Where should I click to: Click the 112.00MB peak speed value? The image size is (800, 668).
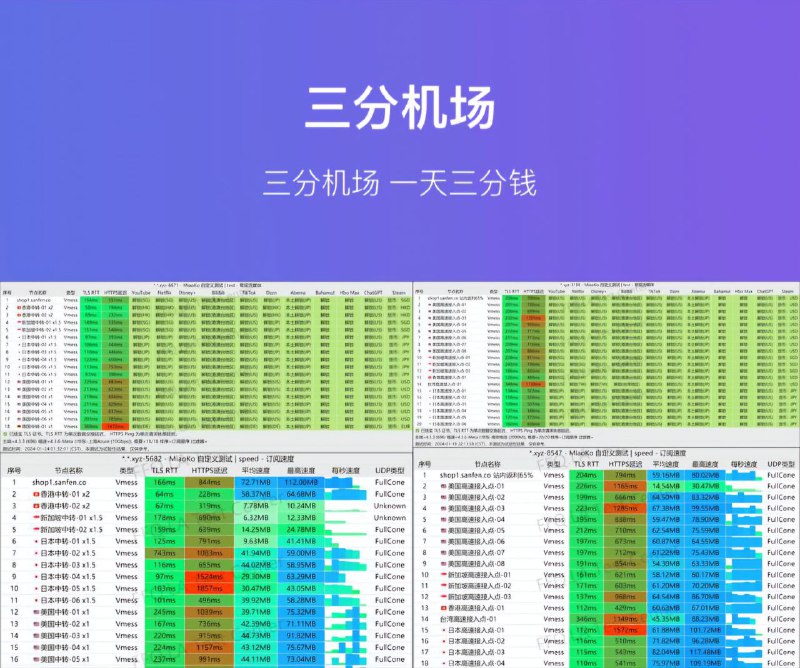300,482
